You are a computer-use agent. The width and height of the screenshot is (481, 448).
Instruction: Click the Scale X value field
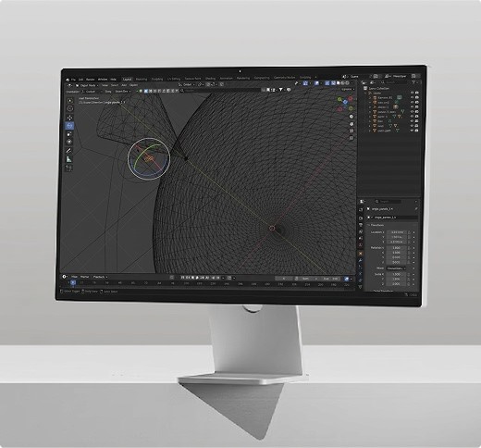[x=396, y=274]
